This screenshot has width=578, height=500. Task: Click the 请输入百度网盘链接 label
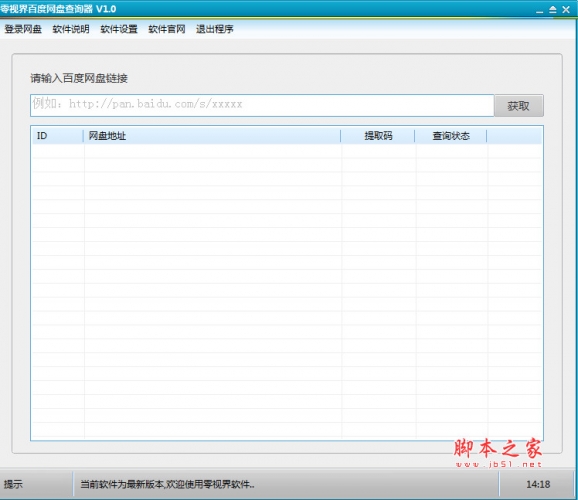[79, 78]
